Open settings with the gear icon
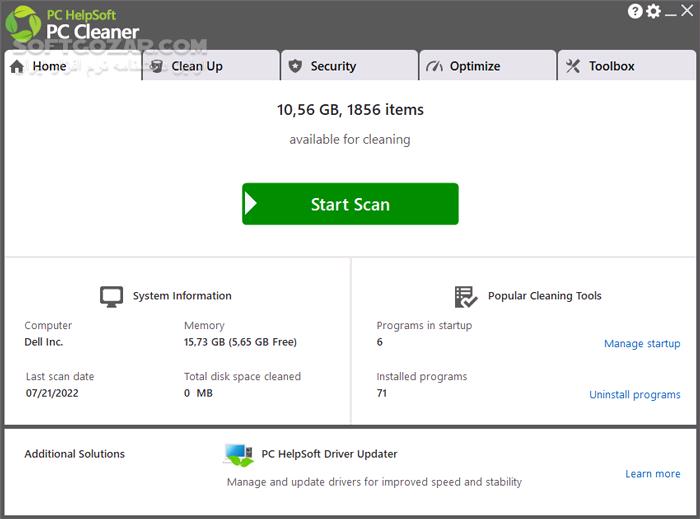Image resolution: width=700 pixels, height=519 pixels. point(653,11)
